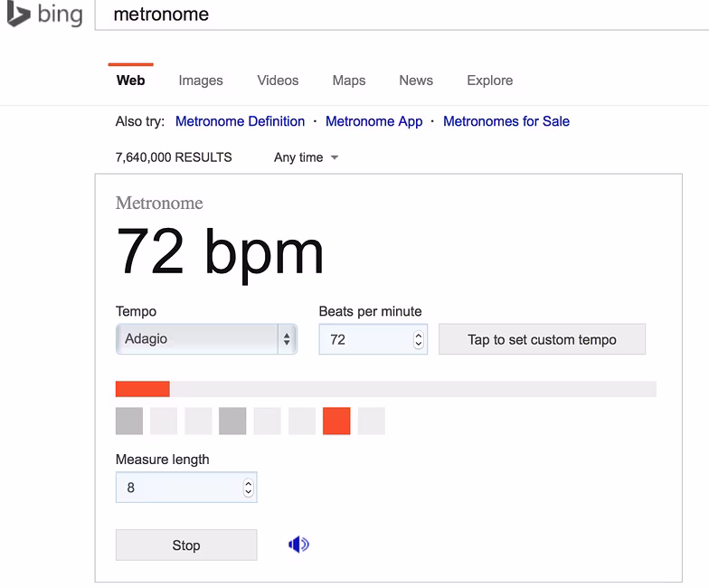Click the Beats per minute stepper arrows

click(x=418, y=339)
